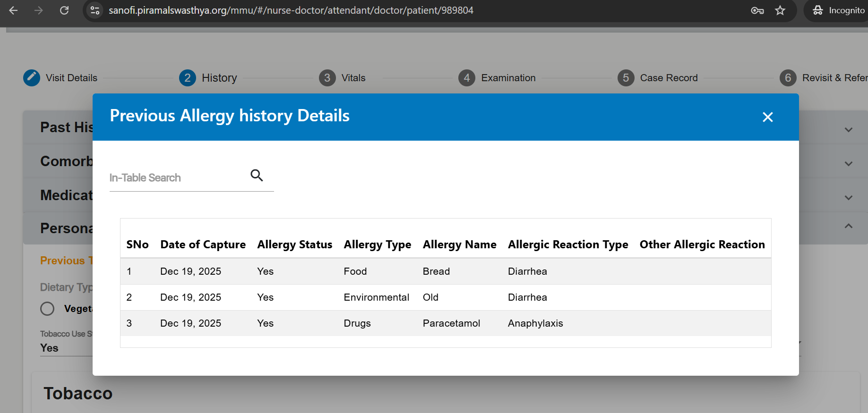Image resolution: width=868 pixels, height=413 pixels.
Task: Expand the Comorbidity section chevron
Action: (x=848, y=164)
